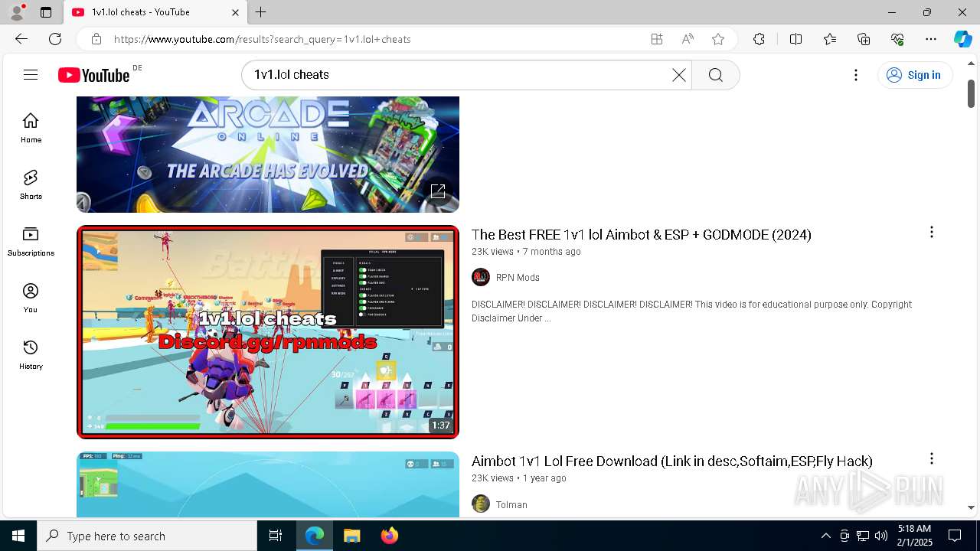Open read aloud from the address bar
The image size is (980, 551).
click(x=688, y=39)
